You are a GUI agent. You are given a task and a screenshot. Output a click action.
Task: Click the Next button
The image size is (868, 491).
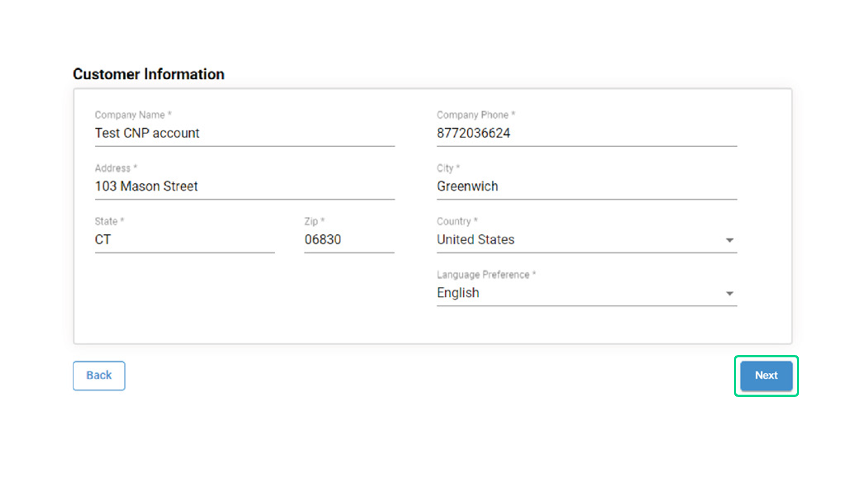tap(766, 376)
